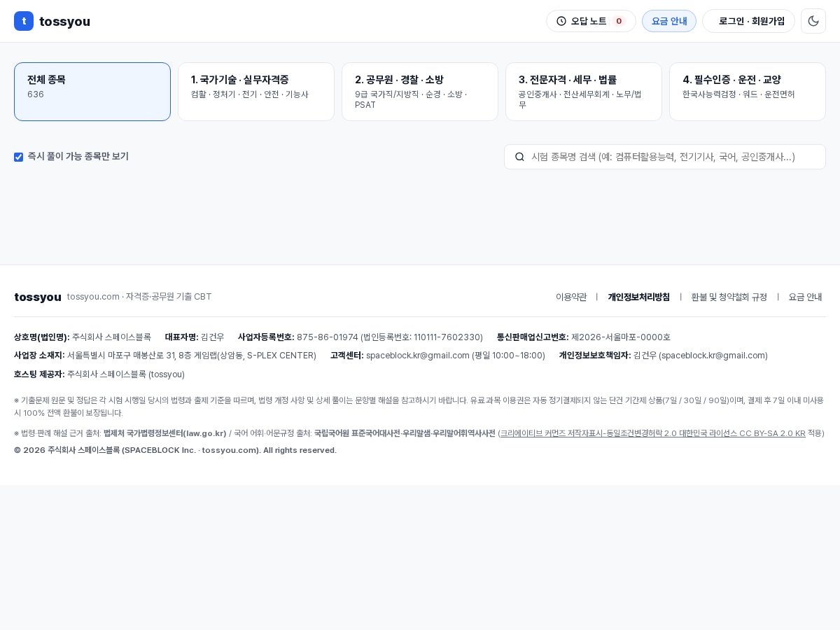Uncheck 즉시 풀이 가능 종목만 보기 checkbox
Image resolution: width=840 pixels, height=630 pixels.
click(19, 157)
